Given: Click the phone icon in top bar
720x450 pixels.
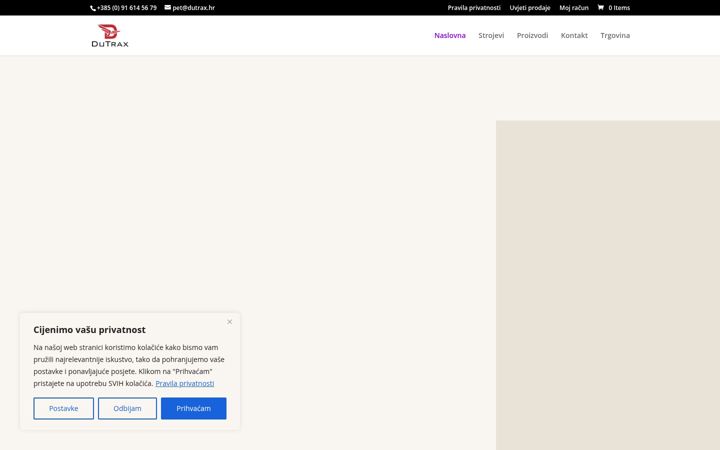Looking at the screenshot, I should click(93, 8).
